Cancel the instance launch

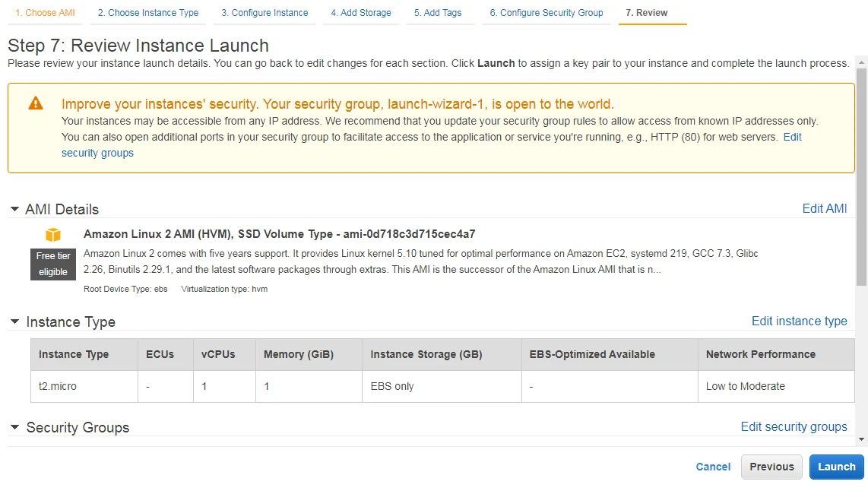(713, 467)
